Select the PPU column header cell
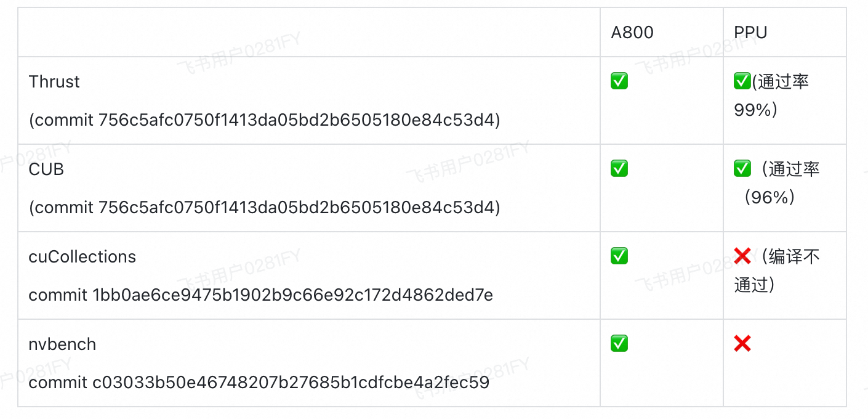868x419 pixels. pyautogui.click(x=785, y=32)
